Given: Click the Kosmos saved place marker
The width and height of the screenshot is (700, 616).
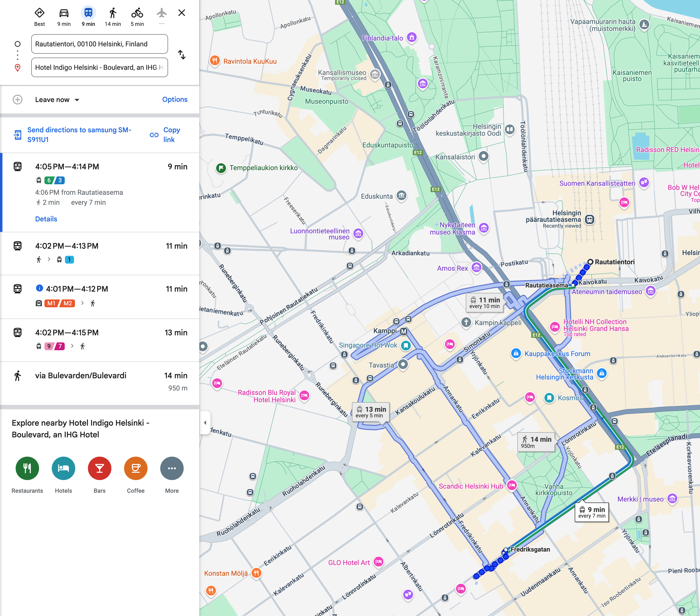Looking at the screenshot, I should click(549, 398).
